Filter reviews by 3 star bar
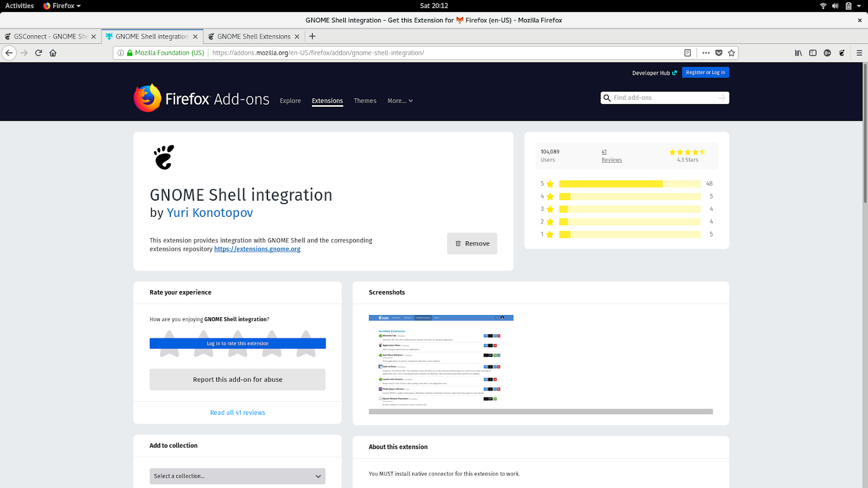 click(x=629, y=209)
